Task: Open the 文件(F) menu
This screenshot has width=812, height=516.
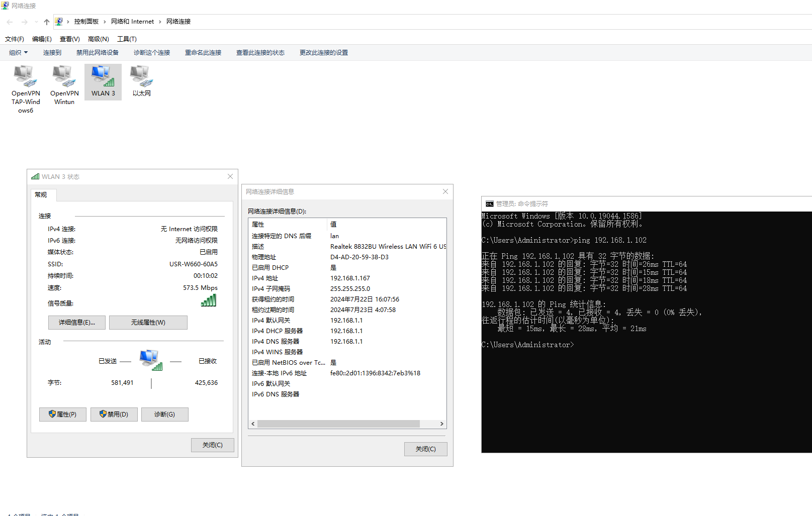Action: click(x=15, y=39)
